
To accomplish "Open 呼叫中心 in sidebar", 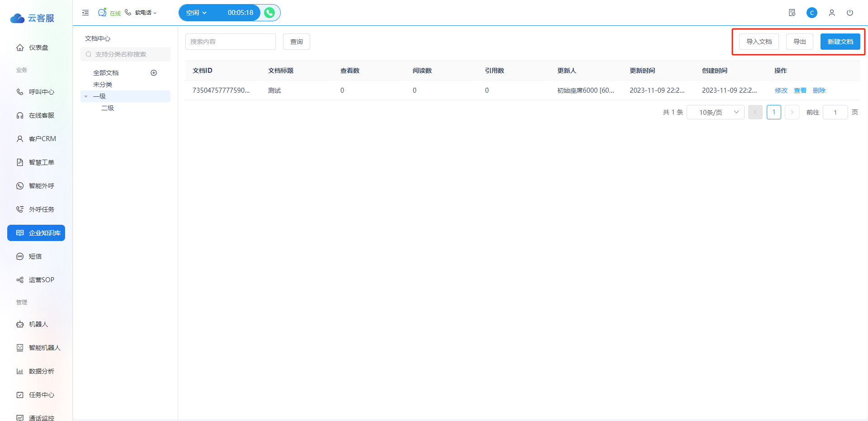I will coord(36,92).
